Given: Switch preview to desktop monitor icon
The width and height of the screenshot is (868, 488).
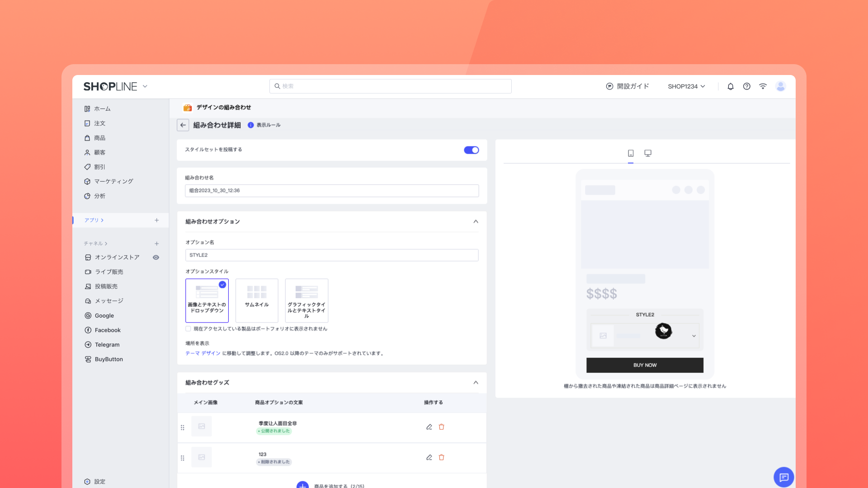Looking at the screenshot, I should click(x=648, y=153).
